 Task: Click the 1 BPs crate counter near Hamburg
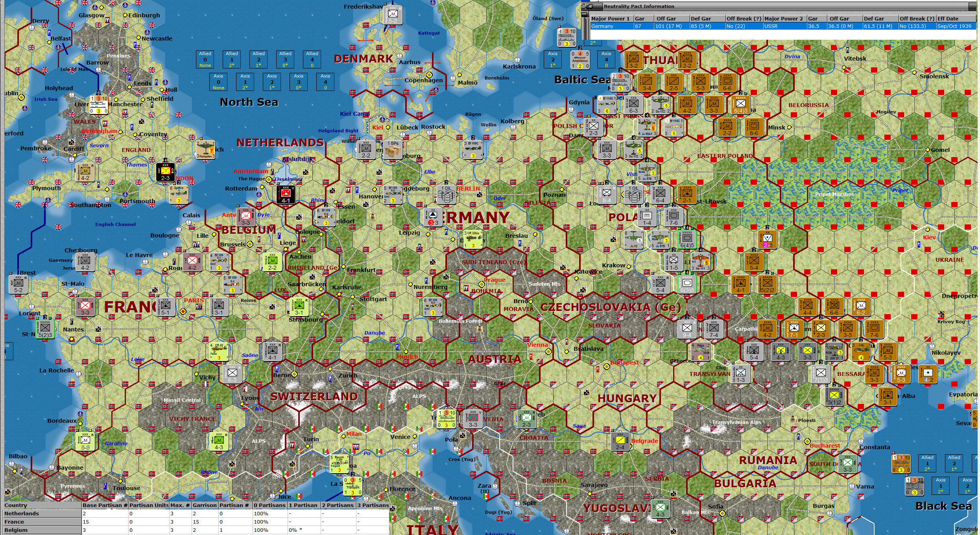[x=393, y=150]
